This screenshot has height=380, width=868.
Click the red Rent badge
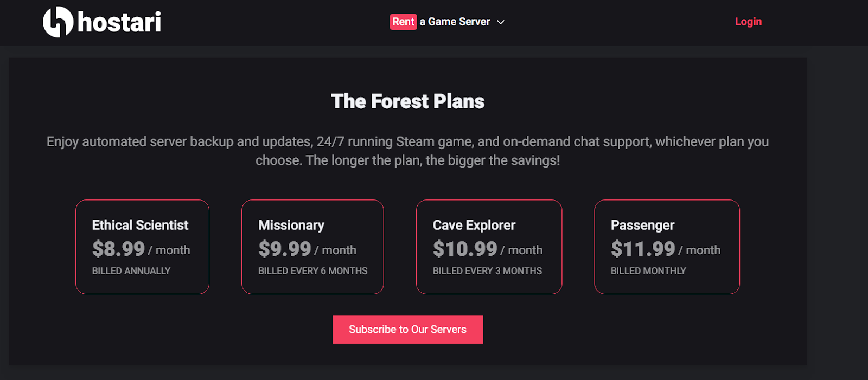pos(403,22)
